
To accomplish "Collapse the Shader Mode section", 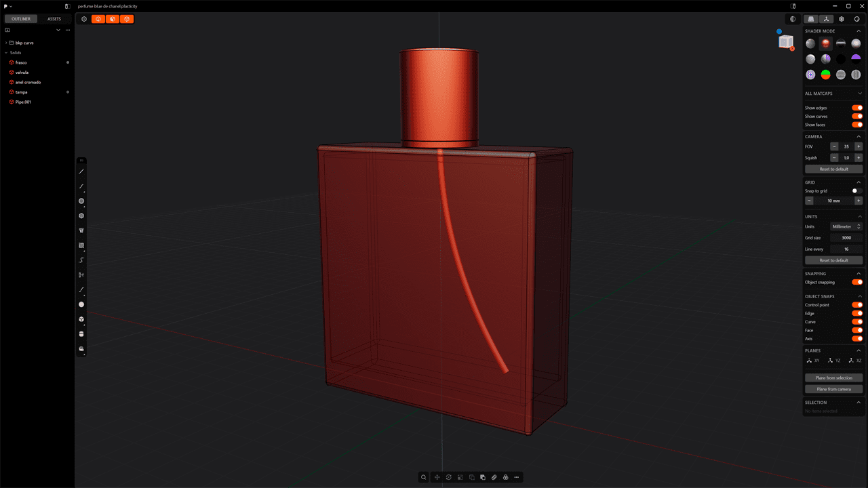I will click(859, 31).
